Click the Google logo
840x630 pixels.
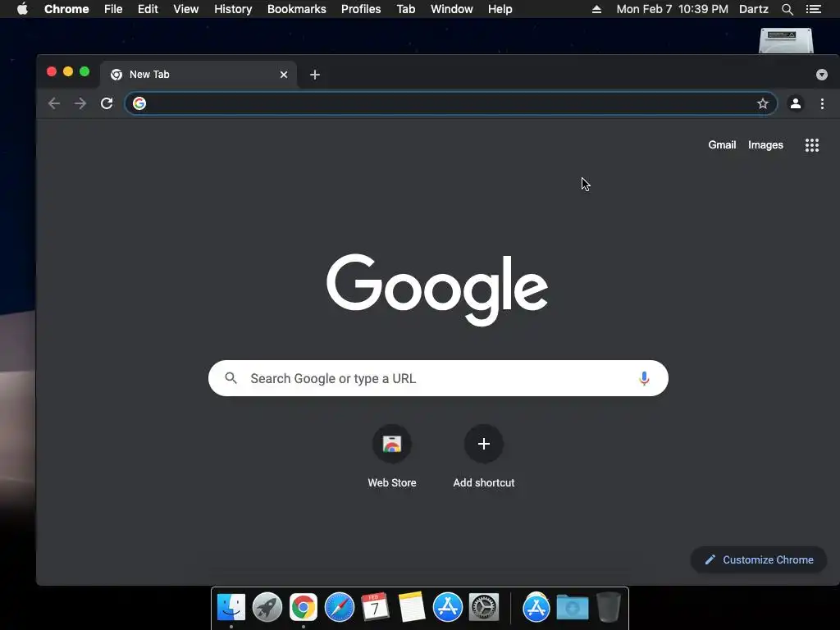pos(437,290)
